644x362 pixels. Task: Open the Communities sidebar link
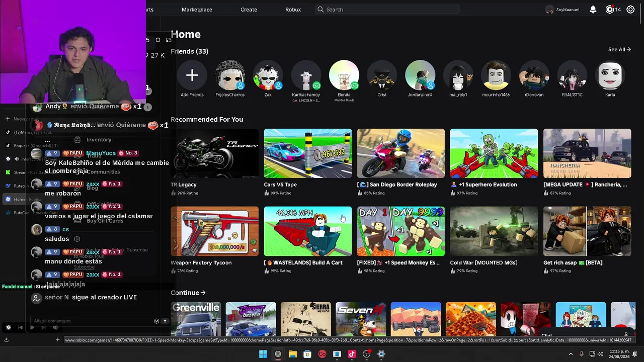tap(103, 172)
